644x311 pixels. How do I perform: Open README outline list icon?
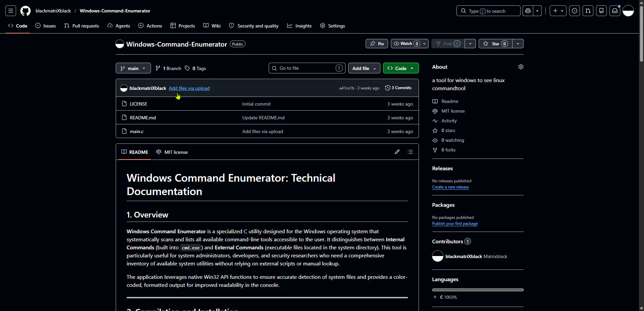point(410,152)
